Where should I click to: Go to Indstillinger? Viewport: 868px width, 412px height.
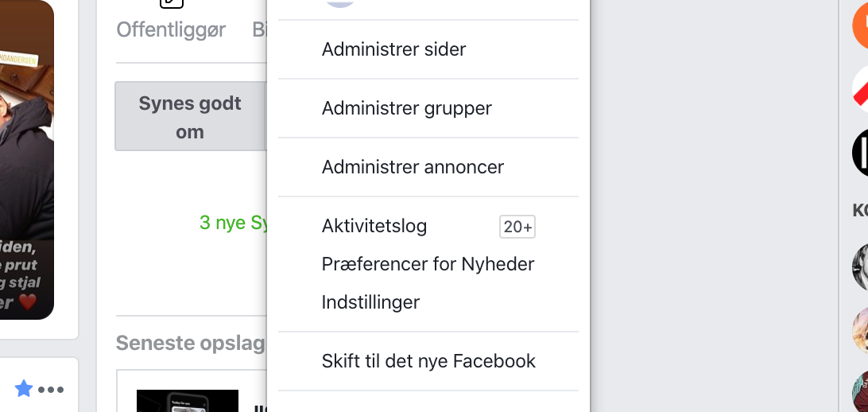click(x=370, y=302)
